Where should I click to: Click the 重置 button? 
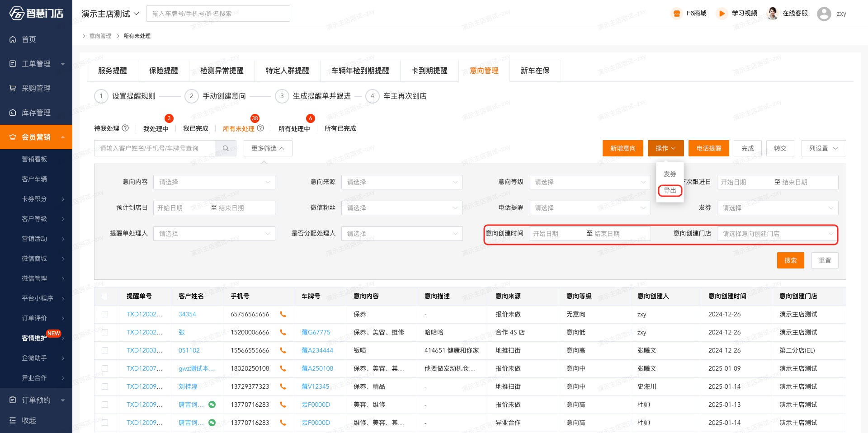825,260
